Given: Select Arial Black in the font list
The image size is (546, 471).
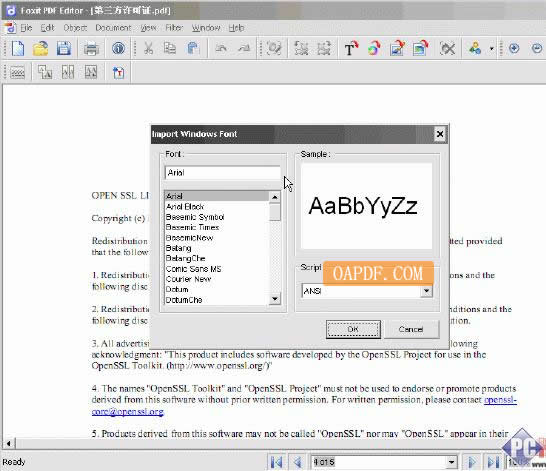Looking at the screenshot, I should (217, 206).
